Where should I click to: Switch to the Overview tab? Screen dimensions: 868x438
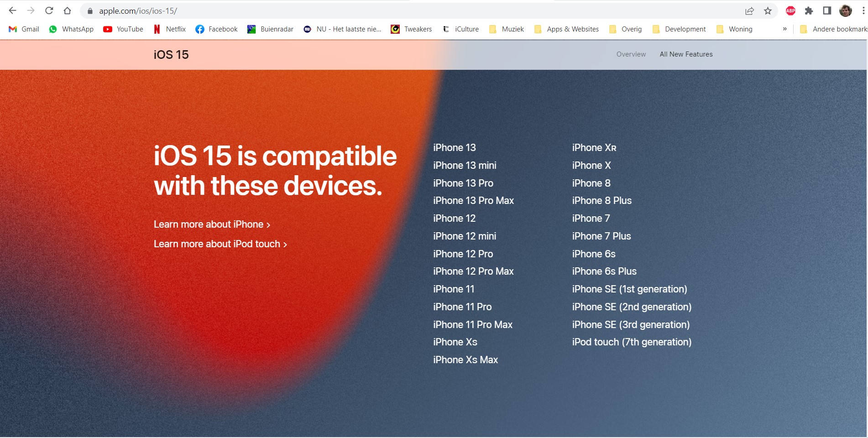631,54
